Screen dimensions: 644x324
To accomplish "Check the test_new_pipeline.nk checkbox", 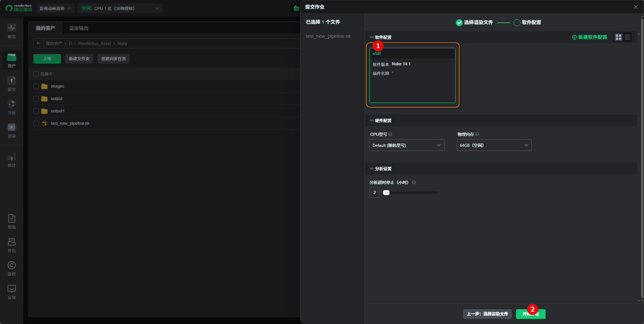I will (x=36, y=123).
